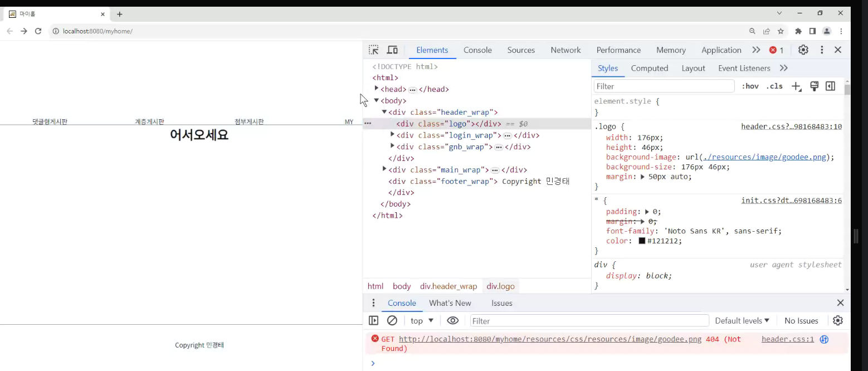Select div.header_wrap in the breadcrumb bar

click(x=448, y=286)
